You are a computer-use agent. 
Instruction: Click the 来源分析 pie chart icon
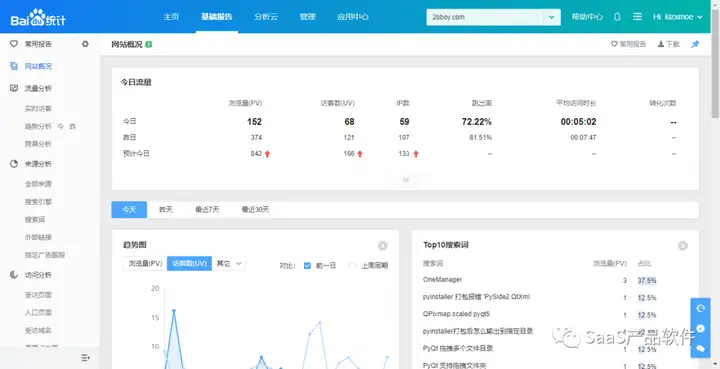[x=14, y=164]
